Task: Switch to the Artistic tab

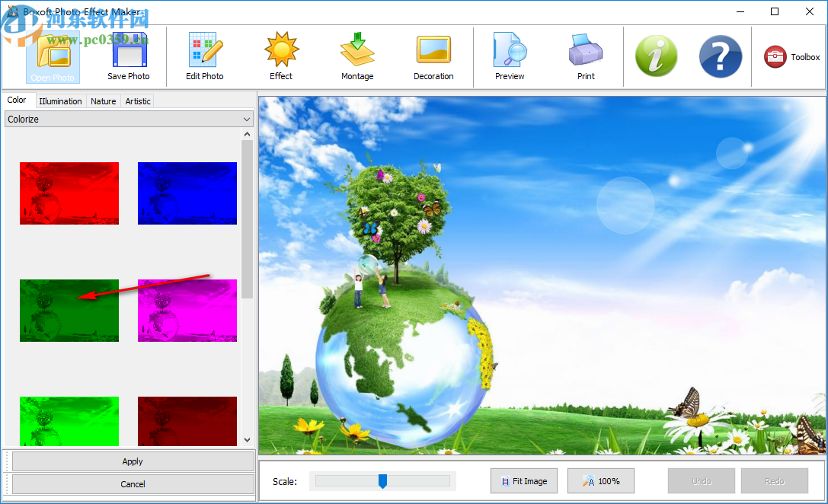Action: [x=137, y=100]
